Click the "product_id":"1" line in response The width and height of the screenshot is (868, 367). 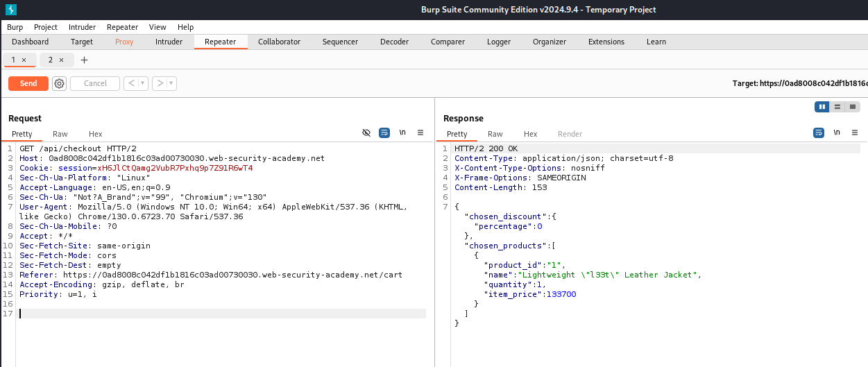pos(525,265)
